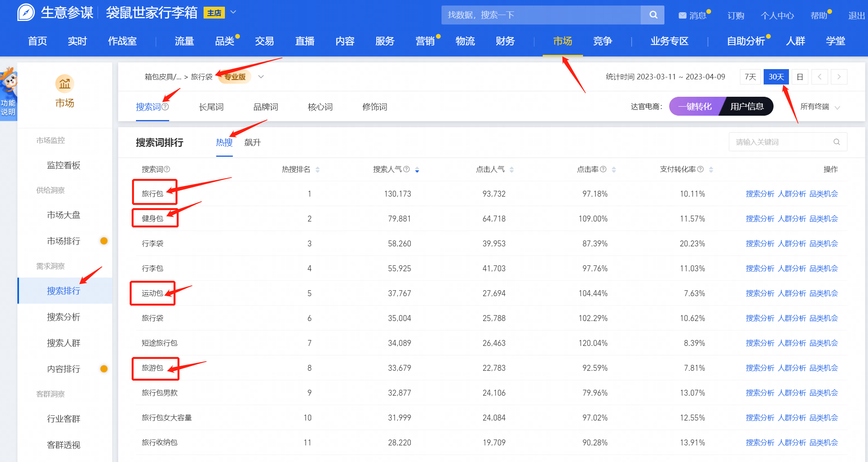Select the 30天 time range button
Screen dimensions: 868x462
pos(776,77)
